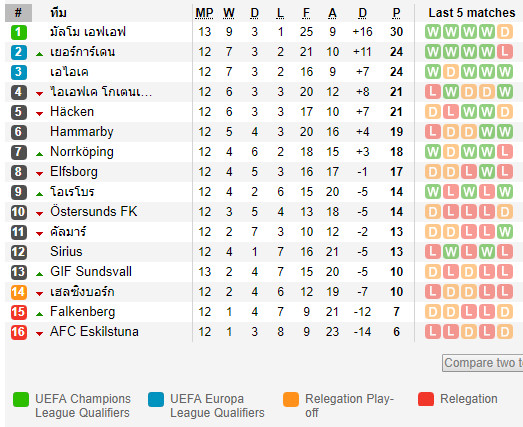The width and height of the screenshot is (523, 427).
Task: Sort table by MP column header
Action: (204, 13)
